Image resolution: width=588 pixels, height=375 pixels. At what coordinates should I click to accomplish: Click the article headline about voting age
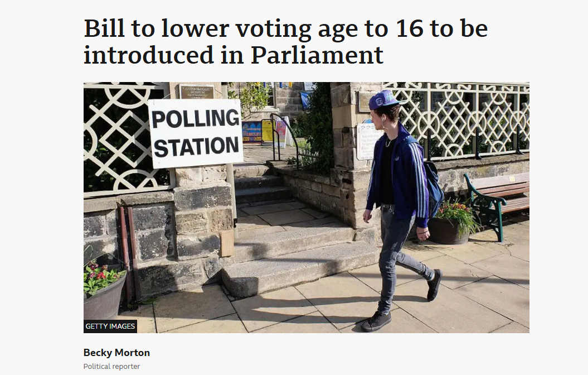click(x=285, y=42)
